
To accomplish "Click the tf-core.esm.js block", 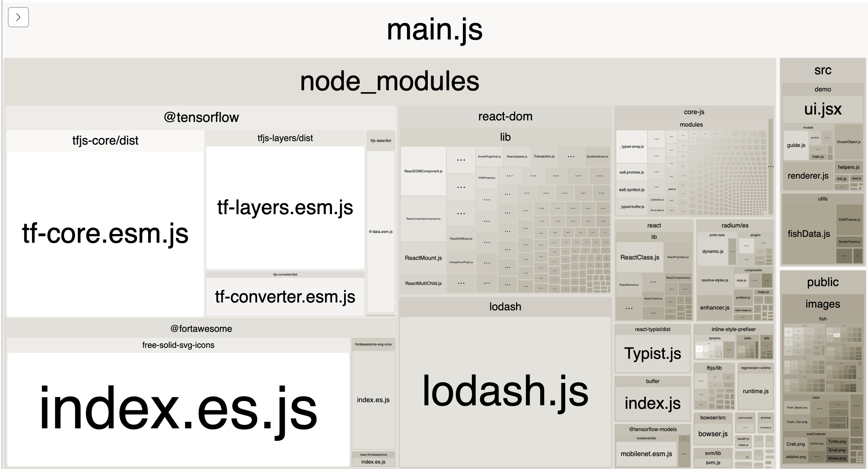I will point(105,234).
